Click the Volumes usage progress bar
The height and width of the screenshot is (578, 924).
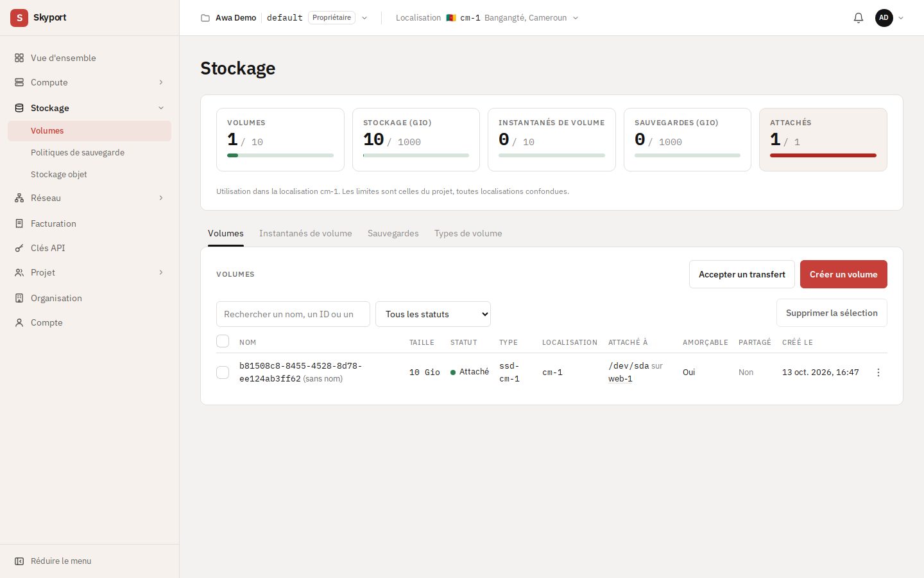[280, 155]
